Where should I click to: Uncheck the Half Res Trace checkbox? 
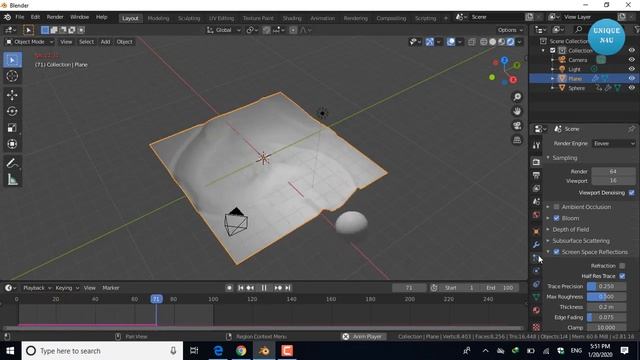pyautogui.click(x=622, y=276)
